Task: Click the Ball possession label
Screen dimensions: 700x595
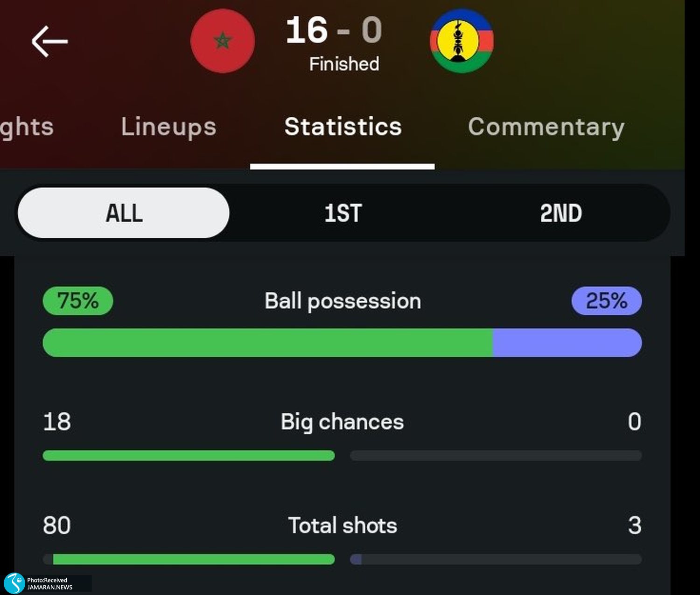Action: click(343, 301)
